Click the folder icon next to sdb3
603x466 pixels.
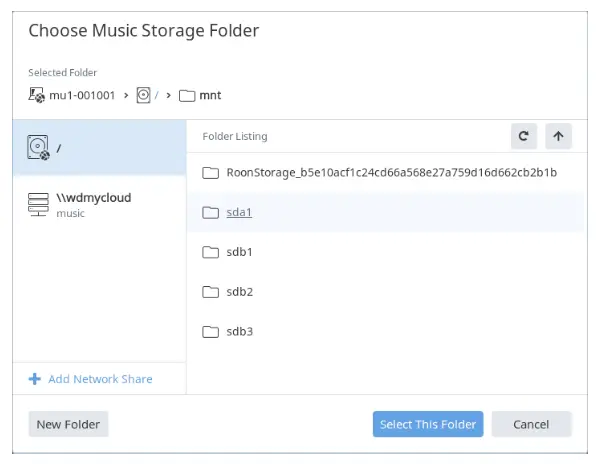pyautogui.click(x=210, y=331)
